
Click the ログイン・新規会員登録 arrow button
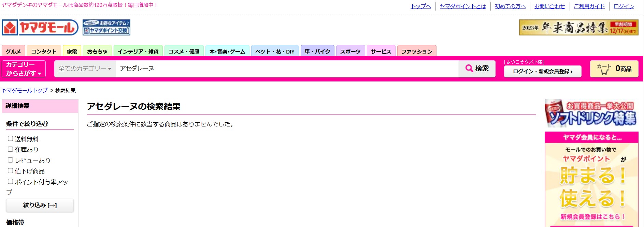(542, 71)
